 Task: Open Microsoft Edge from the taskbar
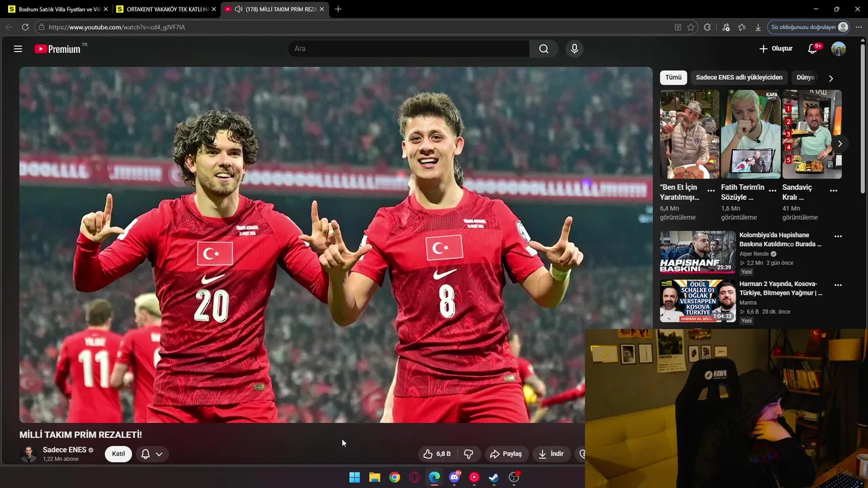click(x=434, y=477)
